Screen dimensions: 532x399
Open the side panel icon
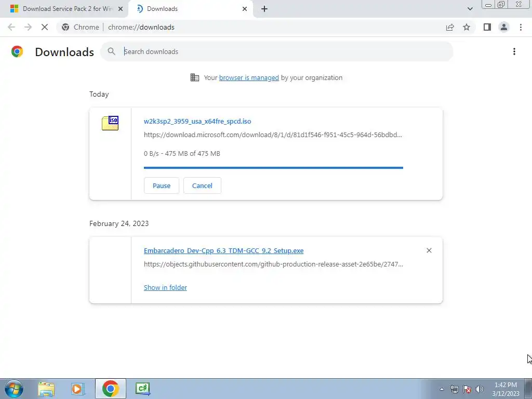(x=487, y=27)
